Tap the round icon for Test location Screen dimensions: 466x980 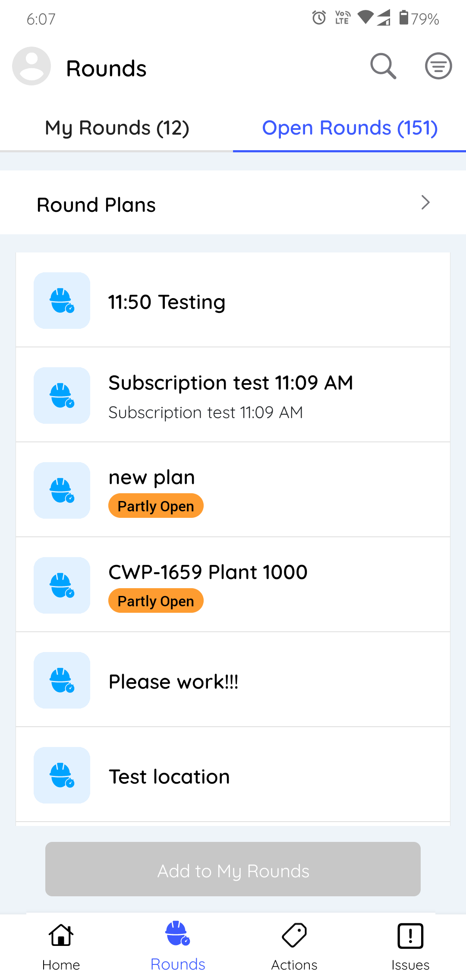[62, 775]
